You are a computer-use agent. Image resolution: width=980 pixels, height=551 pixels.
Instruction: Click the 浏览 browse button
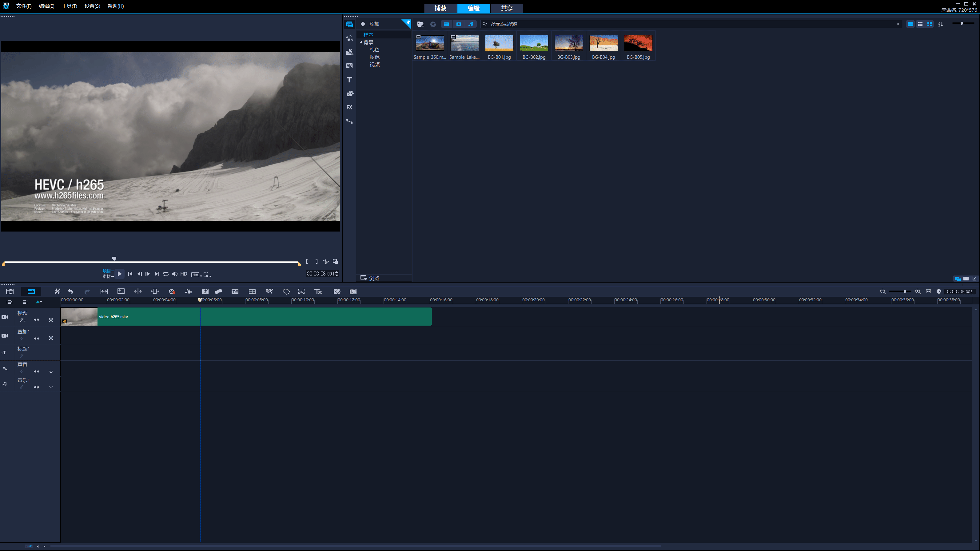point(370,278)
